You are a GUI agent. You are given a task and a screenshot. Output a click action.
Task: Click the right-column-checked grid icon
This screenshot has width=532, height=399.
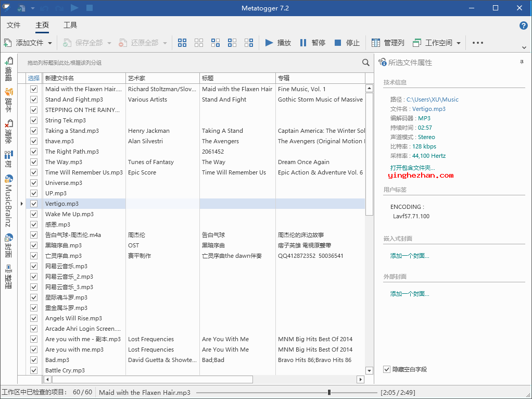tap(249, 43)
